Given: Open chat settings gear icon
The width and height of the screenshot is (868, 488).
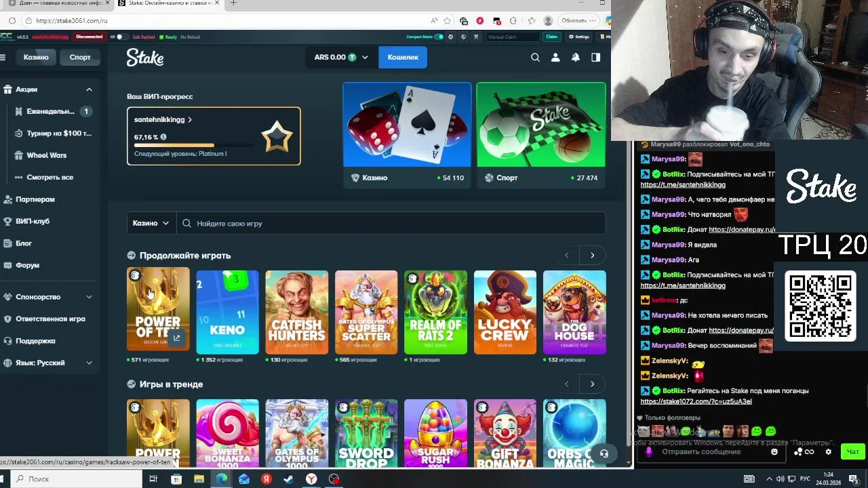Looking at the screenshot, I should tap(828, 452).
